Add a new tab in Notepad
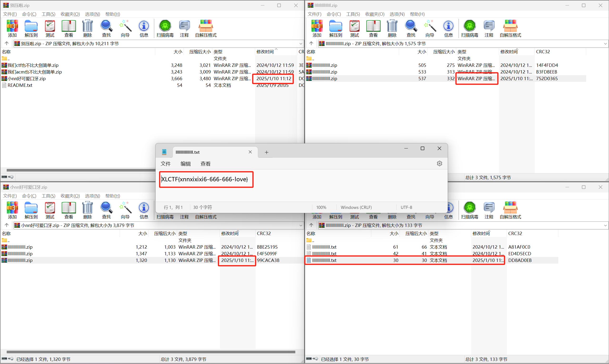This screenshot has width=609, height=364. (x=267, y=152)
